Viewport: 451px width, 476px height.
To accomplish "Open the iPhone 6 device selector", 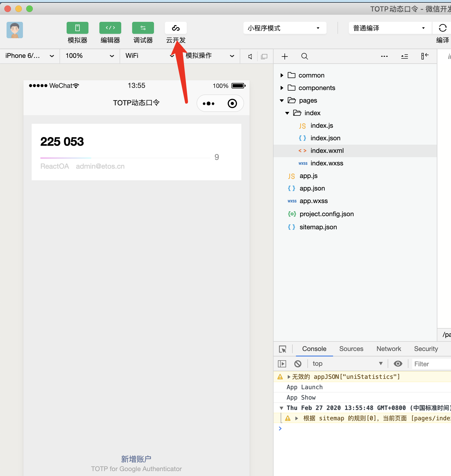I will coord(30,56).
